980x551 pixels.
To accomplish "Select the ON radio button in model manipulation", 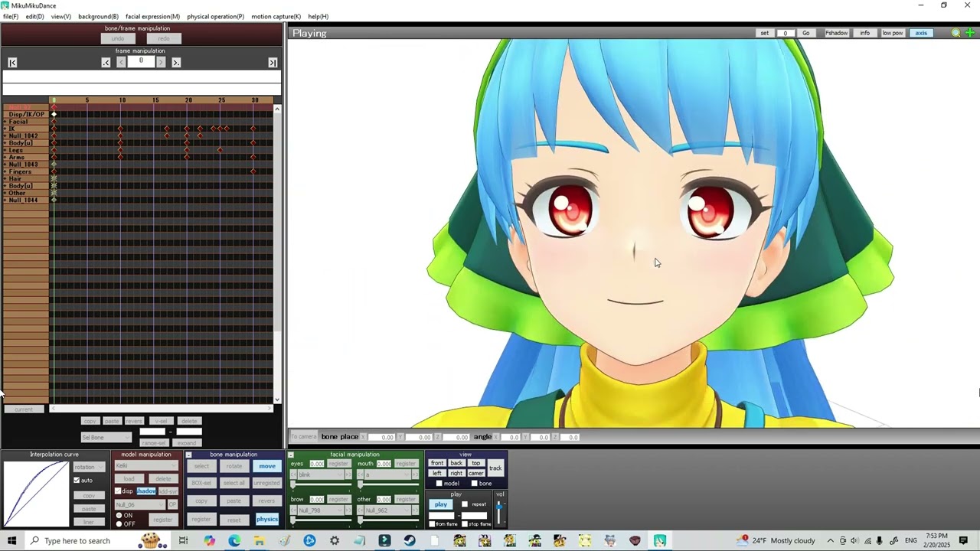I will (x=119, y=516).
